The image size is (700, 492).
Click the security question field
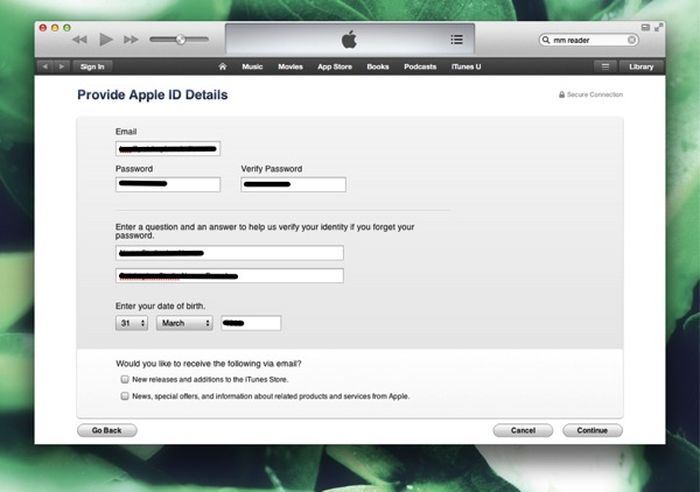229,253
